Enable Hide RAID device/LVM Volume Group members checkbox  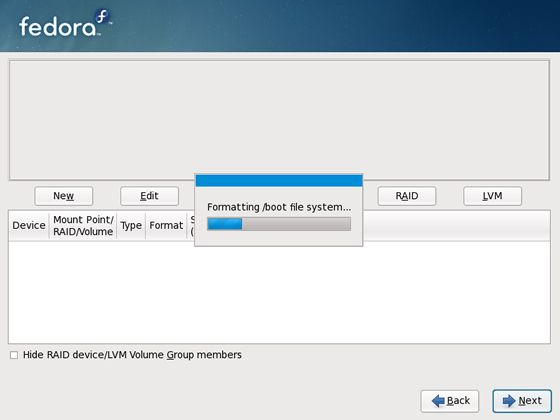click(x=14, y=355)
